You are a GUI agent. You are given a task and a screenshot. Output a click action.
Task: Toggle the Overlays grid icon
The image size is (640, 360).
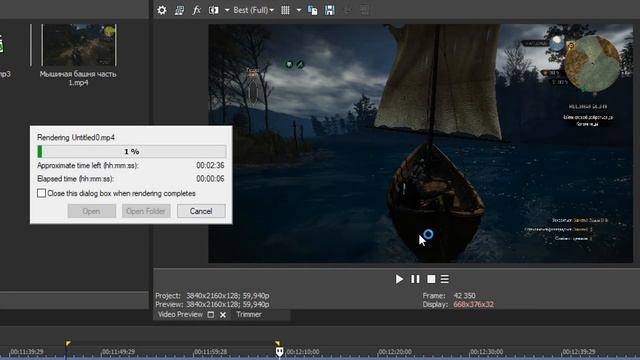pyautogui.click(x=285, y=10)
